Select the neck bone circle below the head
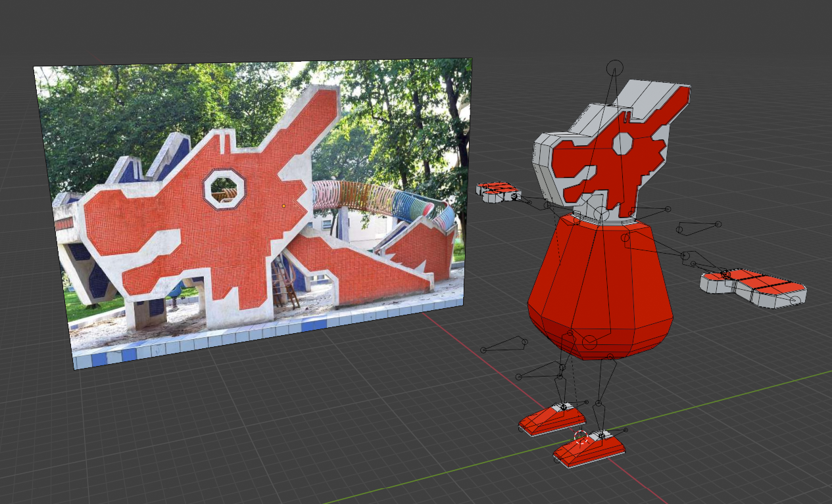Viewport: 832px width, 504px height. coord(601,213)
